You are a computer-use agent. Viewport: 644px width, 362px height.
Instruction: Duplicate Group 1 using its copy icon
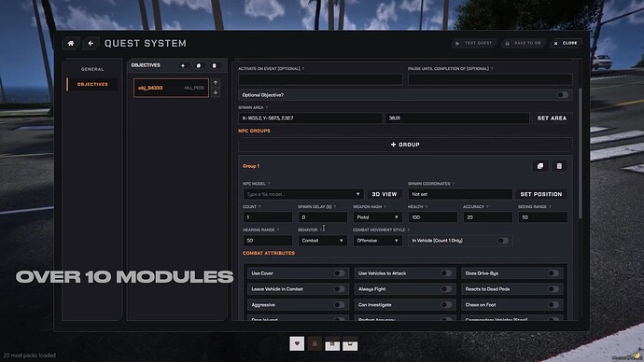(540, 166)
